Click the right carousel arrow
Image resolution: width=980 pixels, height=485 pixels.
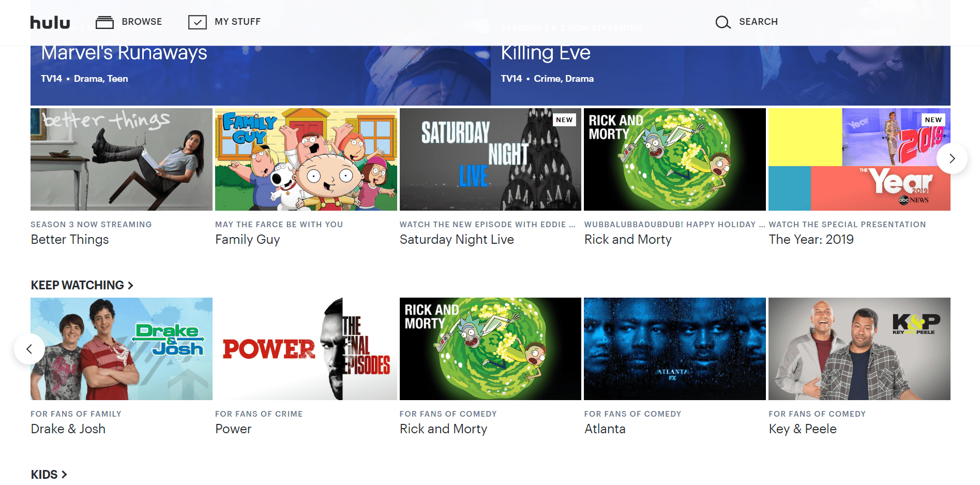point(952,158)
